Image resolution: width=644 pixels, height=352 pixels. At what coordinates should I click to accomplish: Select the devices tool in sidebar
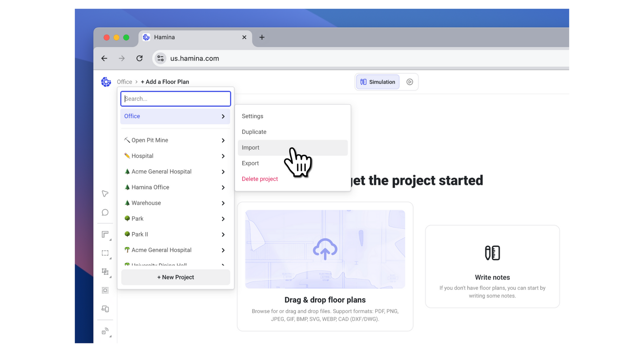pos(105,309)
